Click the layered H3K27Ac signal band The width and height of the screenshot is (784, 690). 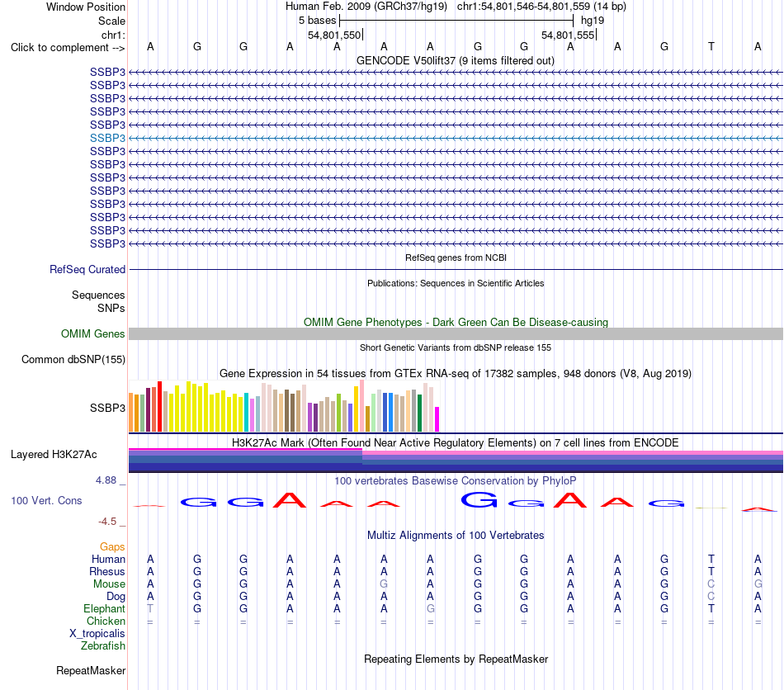click(x=456, y=461)
